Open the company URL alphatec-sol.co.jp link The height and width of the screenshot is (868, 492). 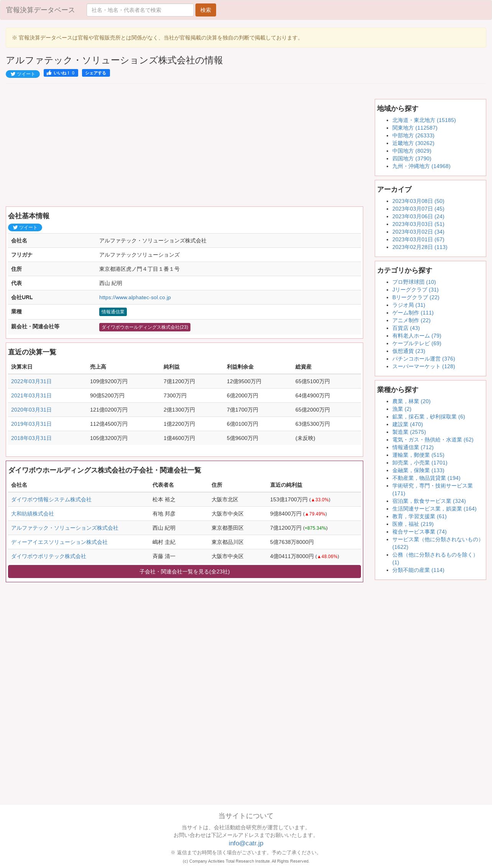click(x=135, y=297)
